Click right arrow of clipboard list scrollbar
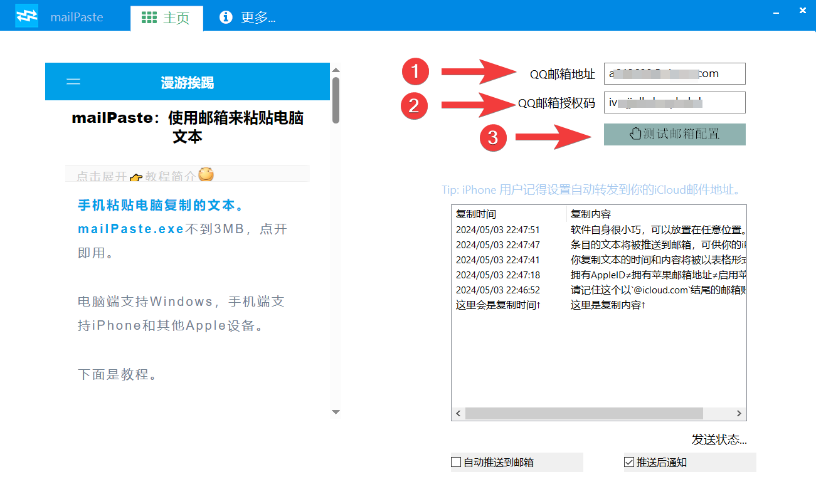Image resolution: width=816 pixels, height=504 pixels. coord(739,413)
